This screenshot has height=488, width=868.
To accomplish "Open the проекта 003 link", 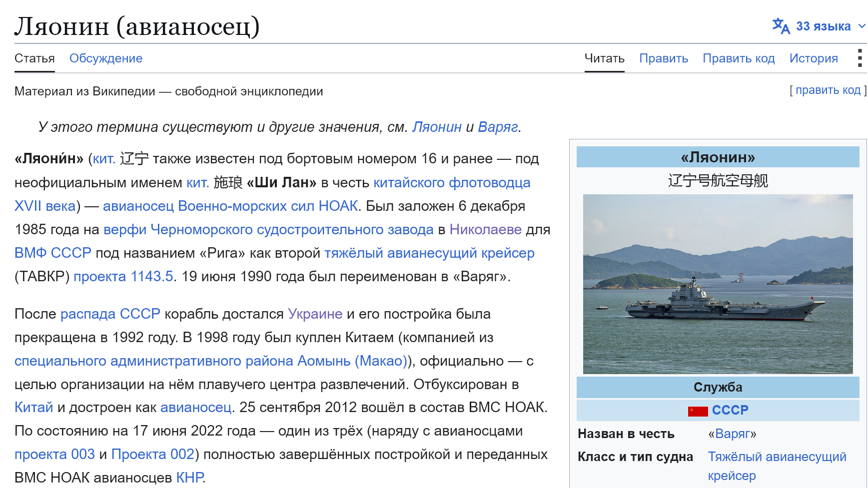I will (54, 454).
